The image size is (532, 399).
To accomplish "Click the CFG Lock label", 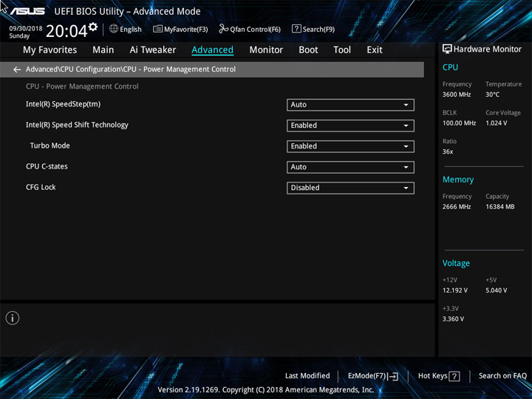I will pos(41,187).
